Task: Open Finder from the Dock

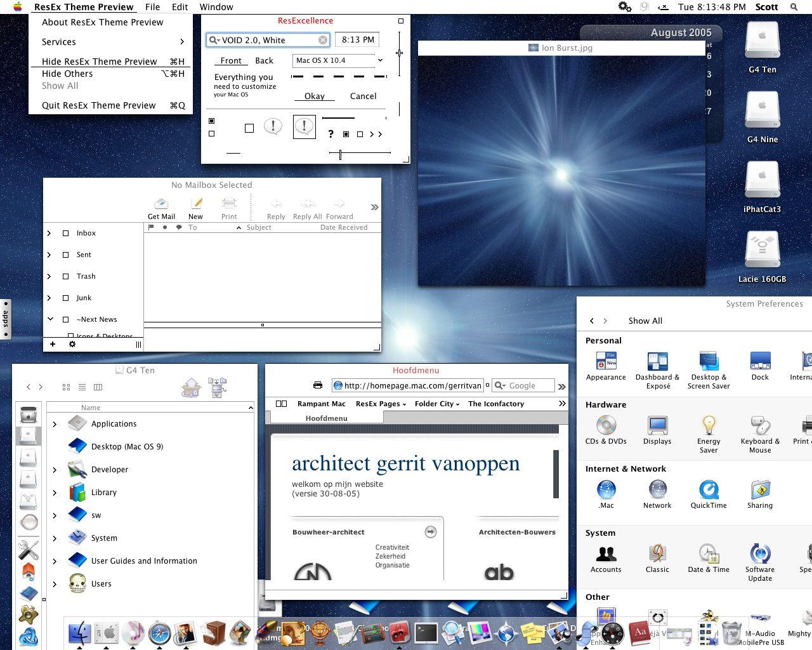Action: (x=80, y=633)
